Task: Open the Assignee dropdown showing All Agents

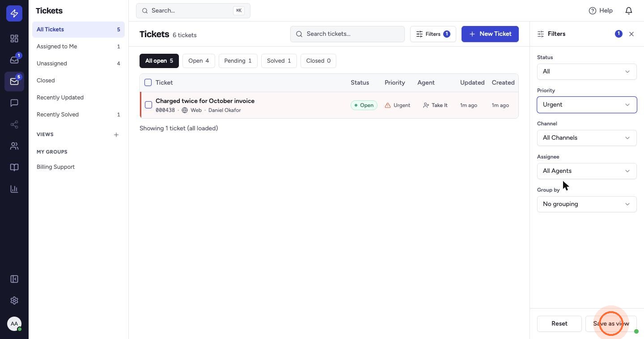Action: (587, 171)
